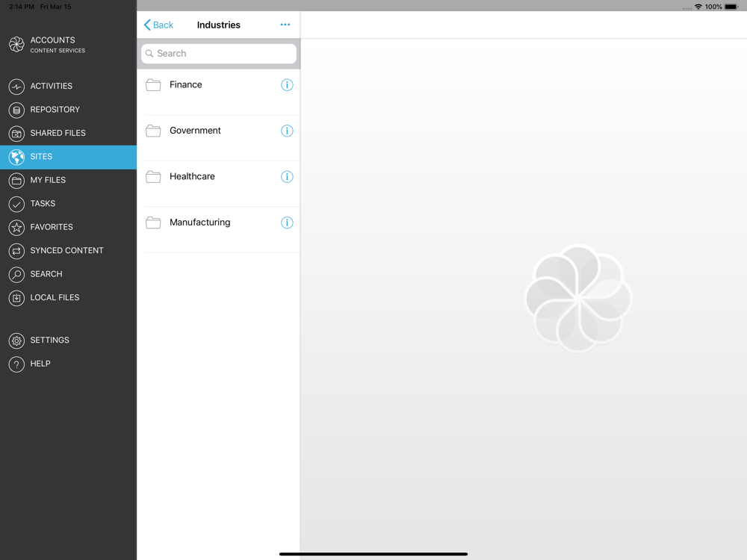Show info for the Manufacturing folder
Viewport: 747px width, 560px height.
point(287,223)
